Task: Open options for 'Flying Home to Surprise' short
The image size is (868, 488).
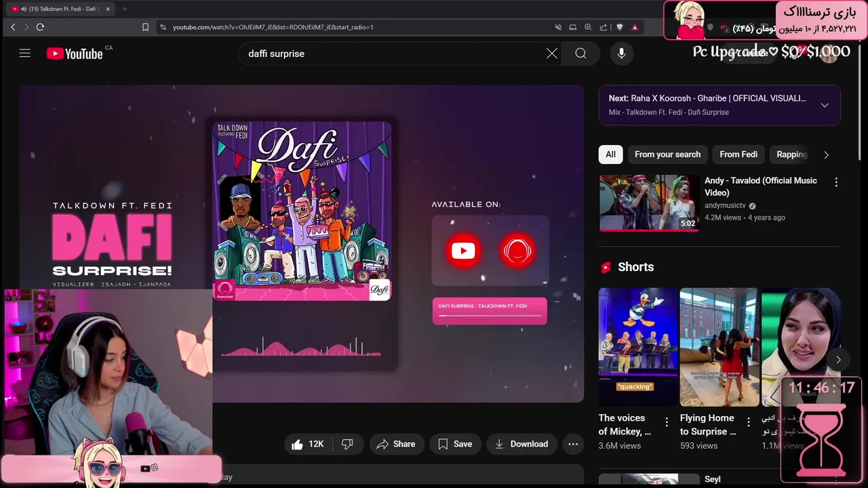Action: tap(748, 422)
